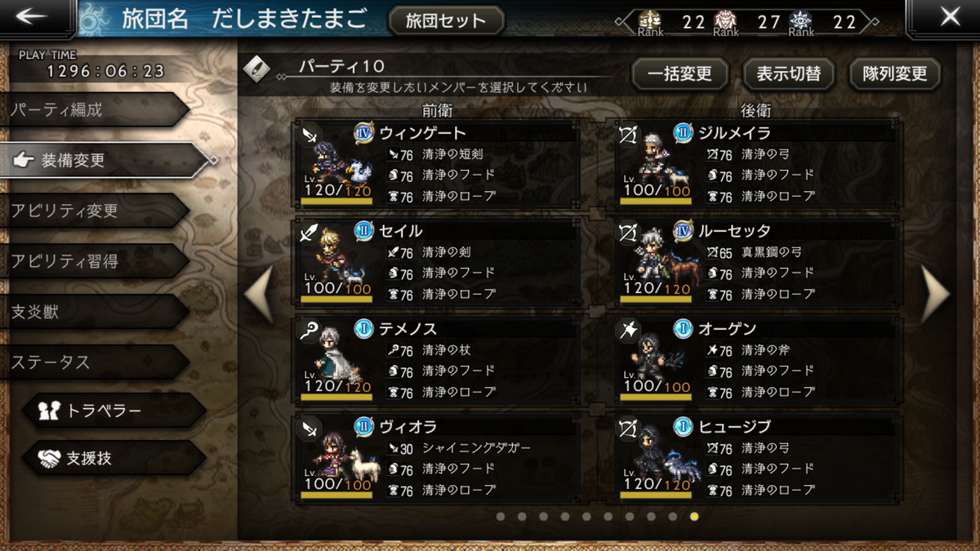Jump to the first party page dot
Image resolution: width=980 pixels, height=551 pixels.
pyautogui.click(x=500, y=516)
